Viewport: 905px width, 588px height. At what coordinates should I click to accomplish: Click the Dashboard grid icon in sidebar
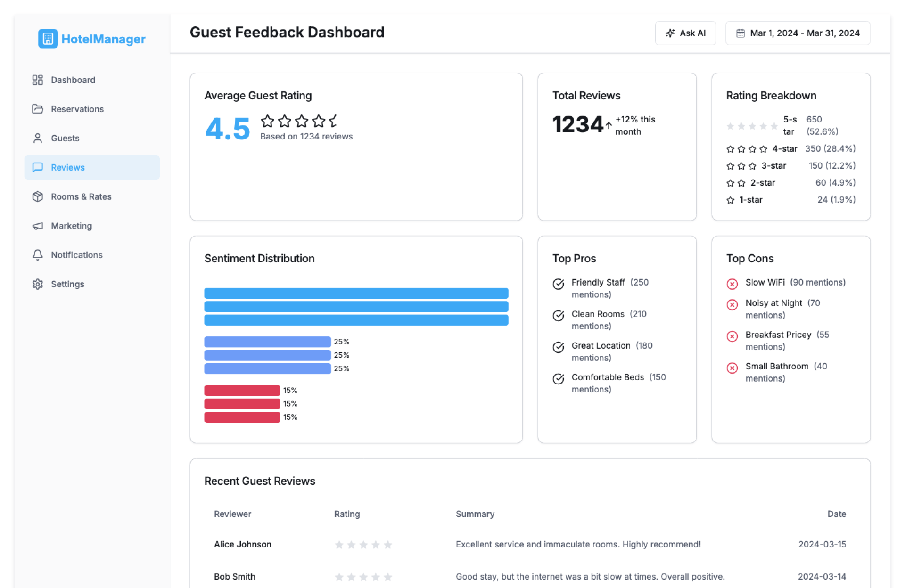[x=38, y=80]
